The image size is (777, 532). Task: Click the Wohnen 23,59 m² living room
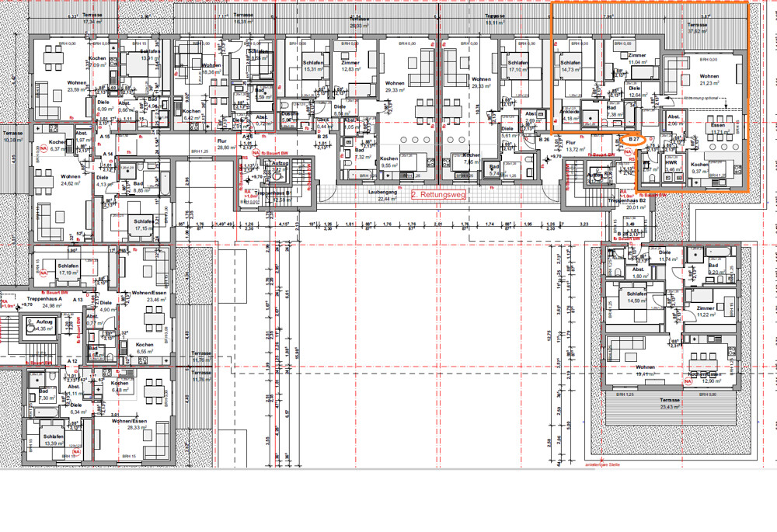point(76,85)
